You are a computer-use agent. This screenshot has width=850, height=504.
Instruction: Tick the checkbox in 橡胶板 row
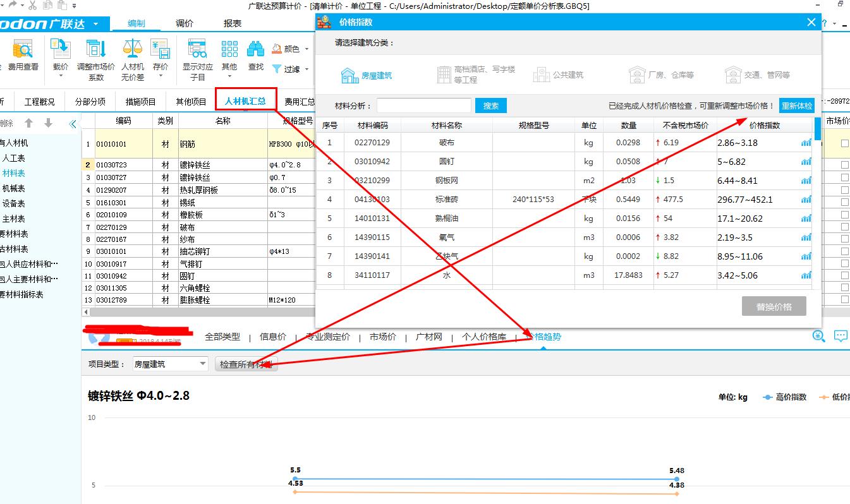pyautogui.click(x=845, y=215)
